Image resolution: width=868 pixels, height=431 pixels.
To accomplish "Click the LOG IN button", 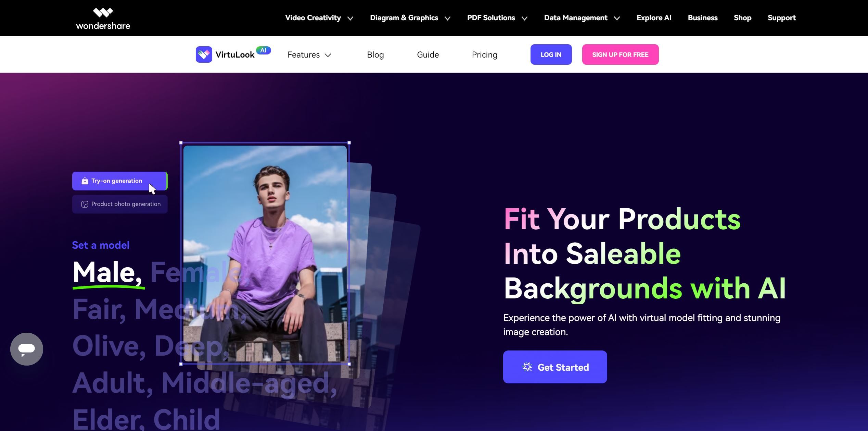I will click(x=551, y=54).
